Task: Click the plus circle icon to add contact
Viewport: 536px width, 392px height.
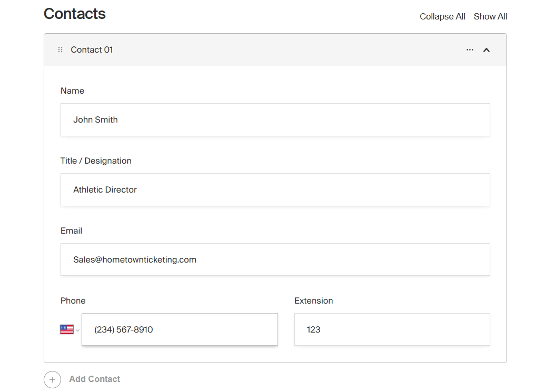Action: pos(52,379)
